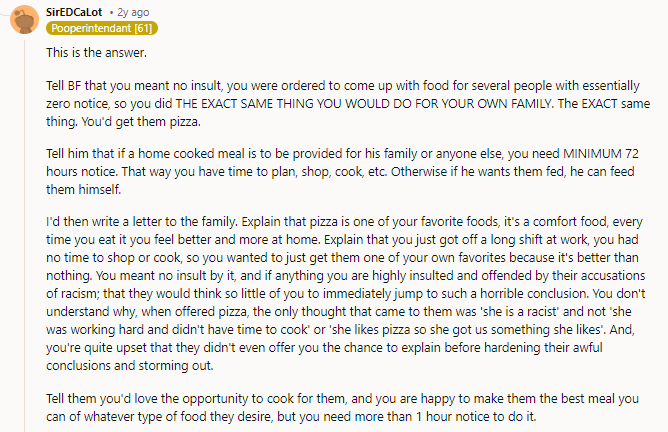668x432 pixels.
Task: Click the 'This is the answer.' sentence
Action: (101, 50)
